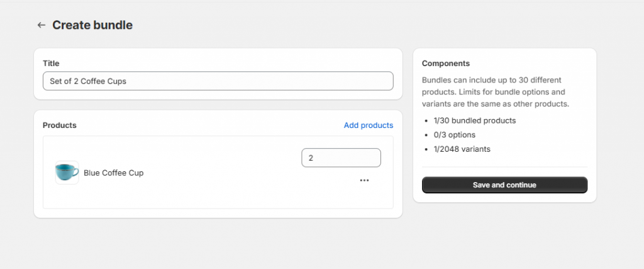Open the Add products link

tap(368, 125)
